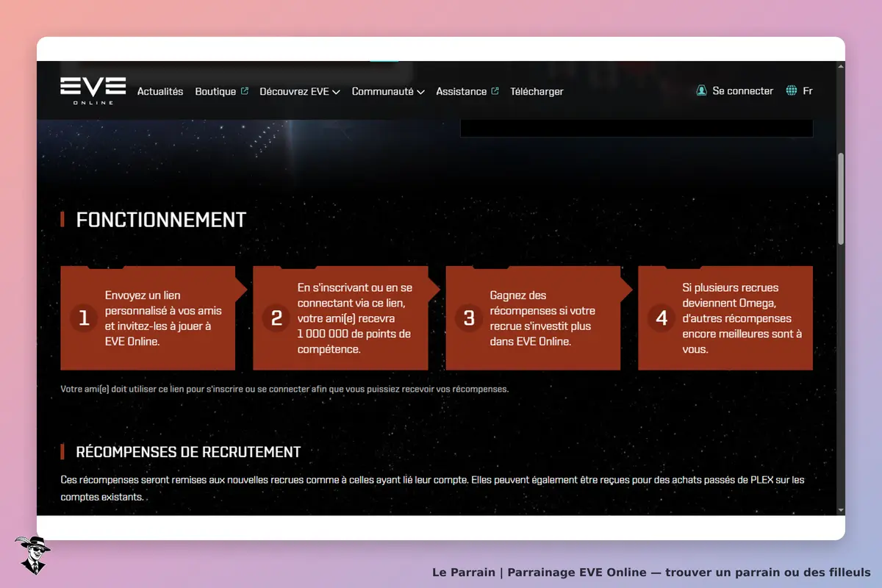Expand the Découvrez EVE dropdown

[300, 92]
